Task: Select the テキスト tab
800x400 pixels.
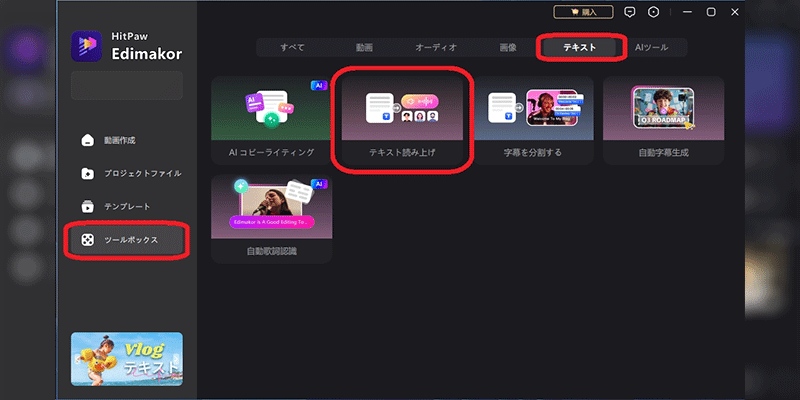Action: 580,47
